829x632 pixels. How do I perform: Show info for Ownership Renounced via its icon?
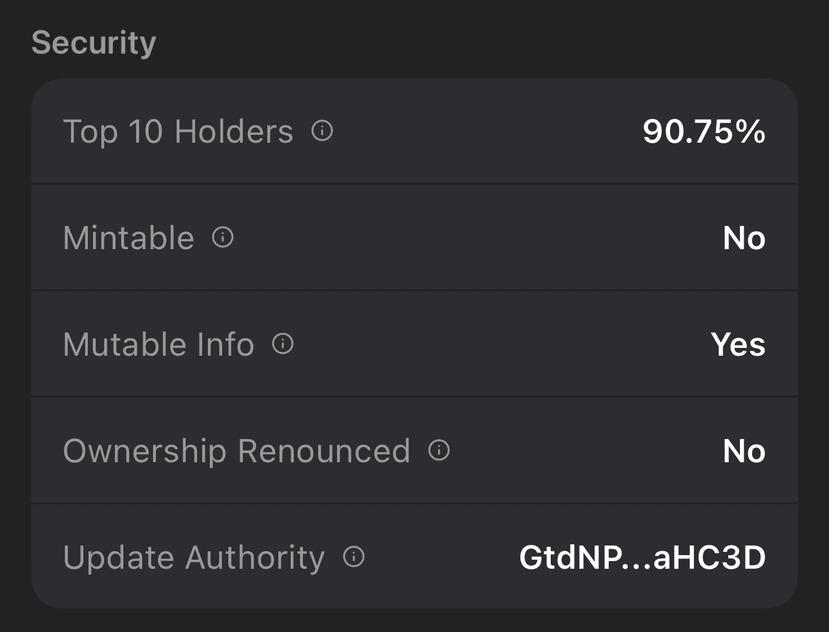pyautogui.click(x=439, y=451)
